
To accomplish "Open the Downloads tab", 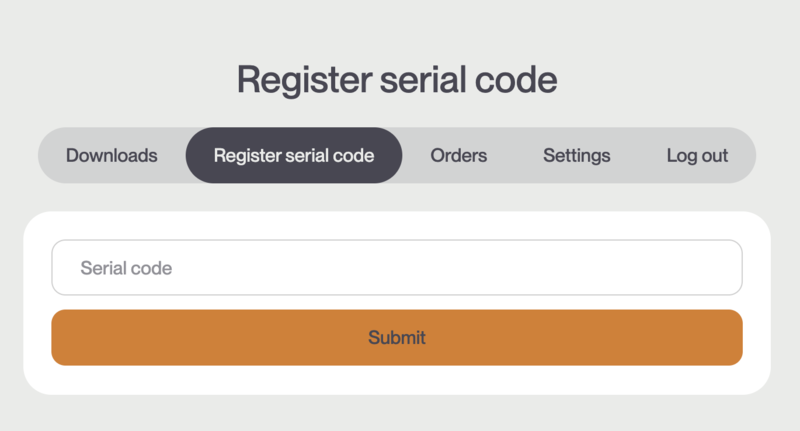I will point(112,156).
